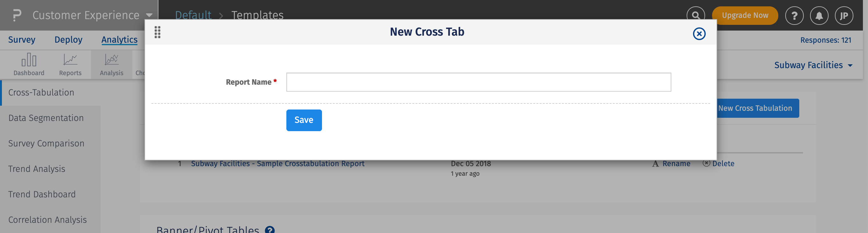Open Trend Analysis from the sidebar
Image resolution: width=868 pixels, height=233 pixels.
click(37, 169)
